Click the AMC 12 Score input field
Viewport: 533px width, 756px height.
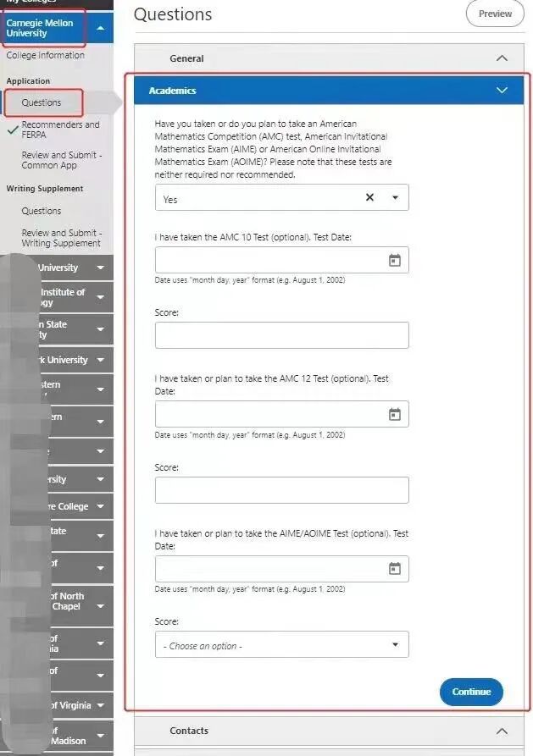(281, 490)
